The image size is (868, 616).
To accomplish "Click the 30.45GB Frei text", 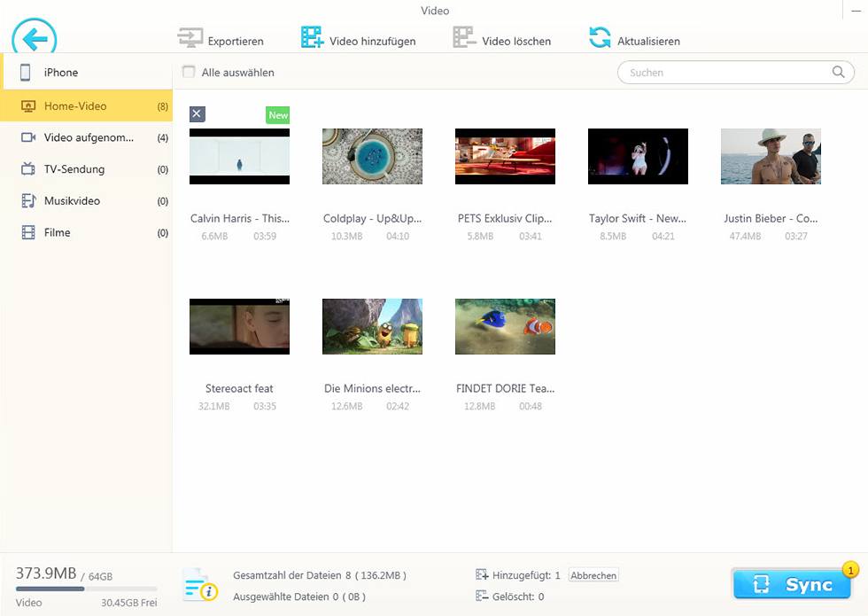I will (x=129, y=602).
